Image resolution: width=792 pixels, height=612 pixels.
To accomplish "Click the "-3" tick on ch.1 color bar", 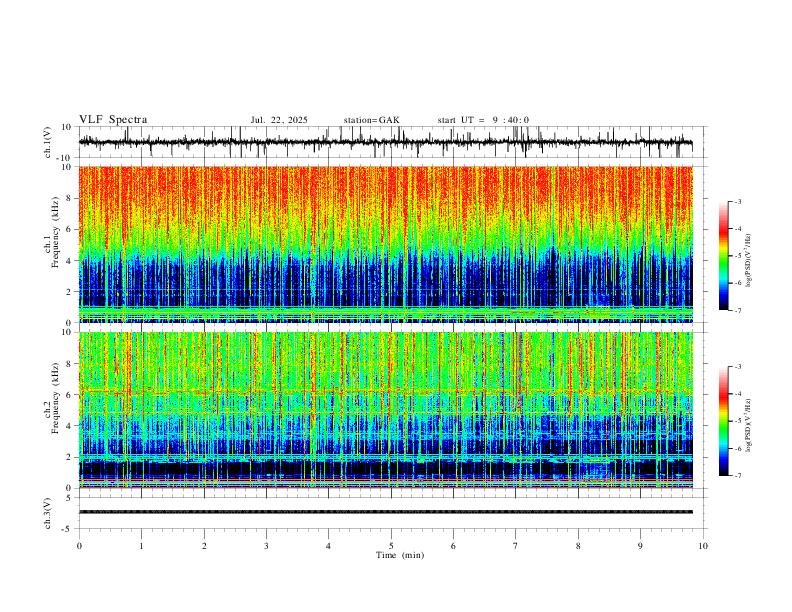I will [738, 201].
